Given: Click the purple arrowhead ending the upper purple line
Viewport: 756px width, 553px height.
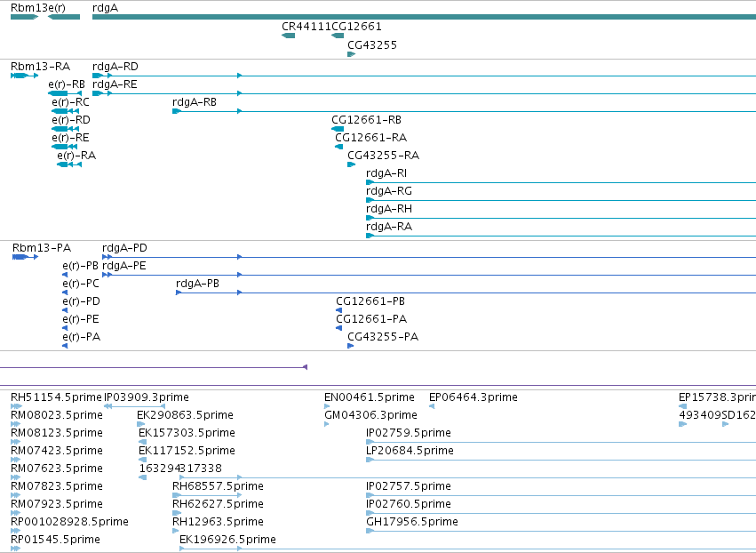Looking at the screenshot, I should point(305,367).
